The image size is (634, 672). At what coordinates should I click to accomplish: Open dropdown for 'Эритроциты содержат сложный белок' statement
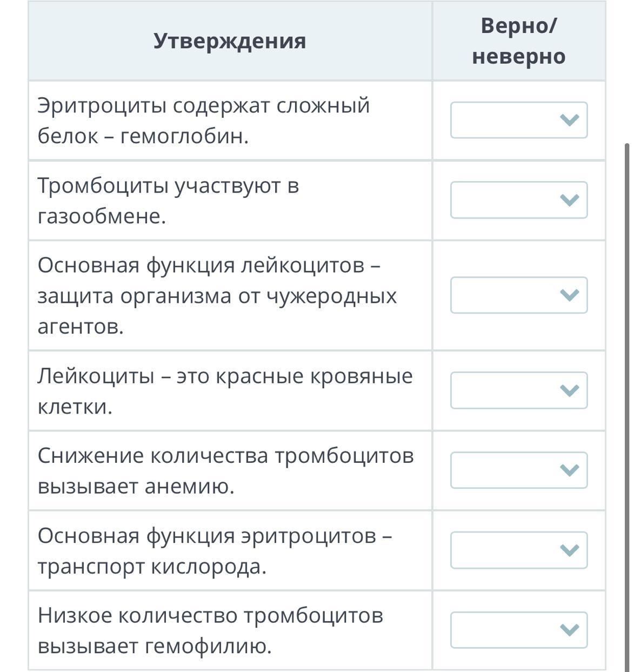(518, 120)
